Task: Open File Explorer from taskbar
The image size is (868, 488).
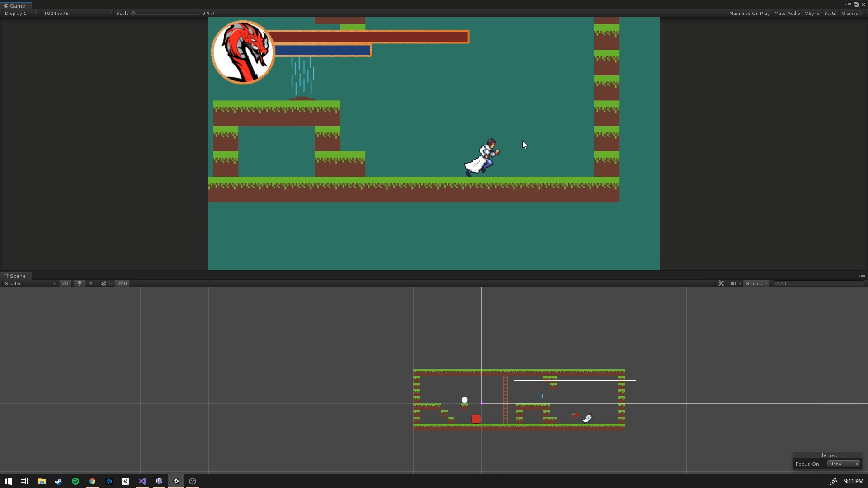Action: tap(42, 481)
